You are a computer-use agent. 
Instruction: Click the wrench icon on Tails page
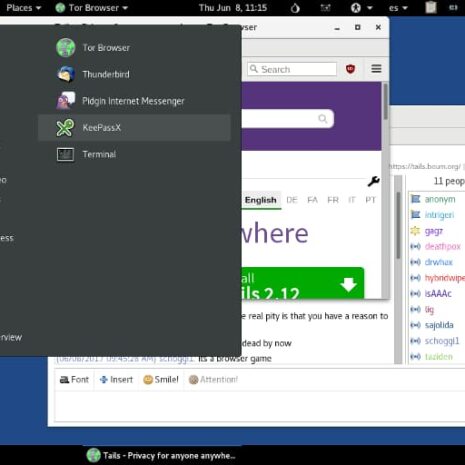coord(373,181)
